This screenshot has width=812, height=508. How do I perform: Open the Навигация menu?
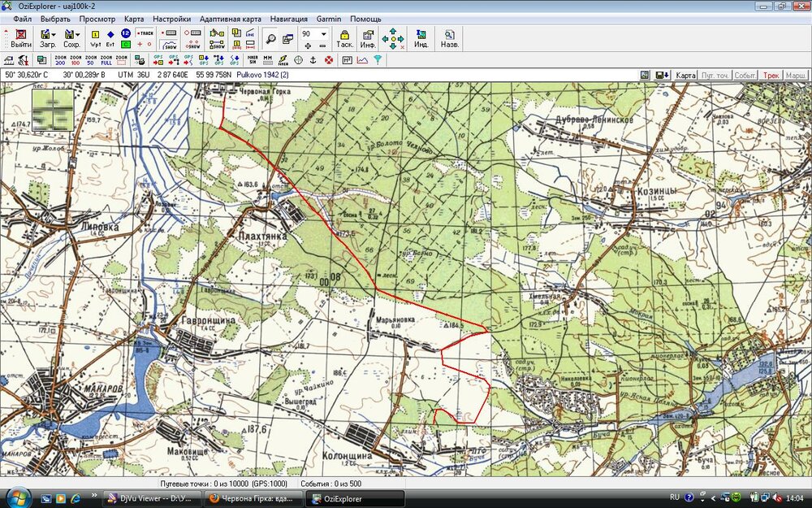[x=288, y=19]
